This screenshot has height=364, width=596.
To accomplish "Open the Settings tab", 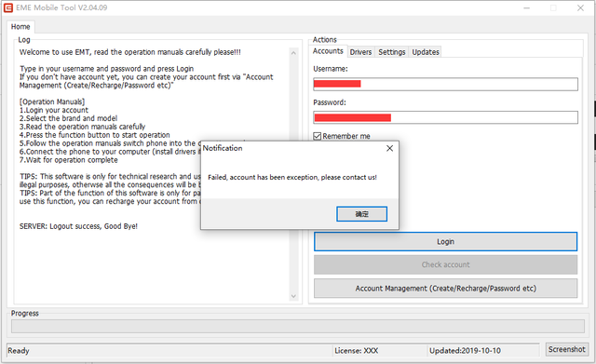I will (391, 52).
